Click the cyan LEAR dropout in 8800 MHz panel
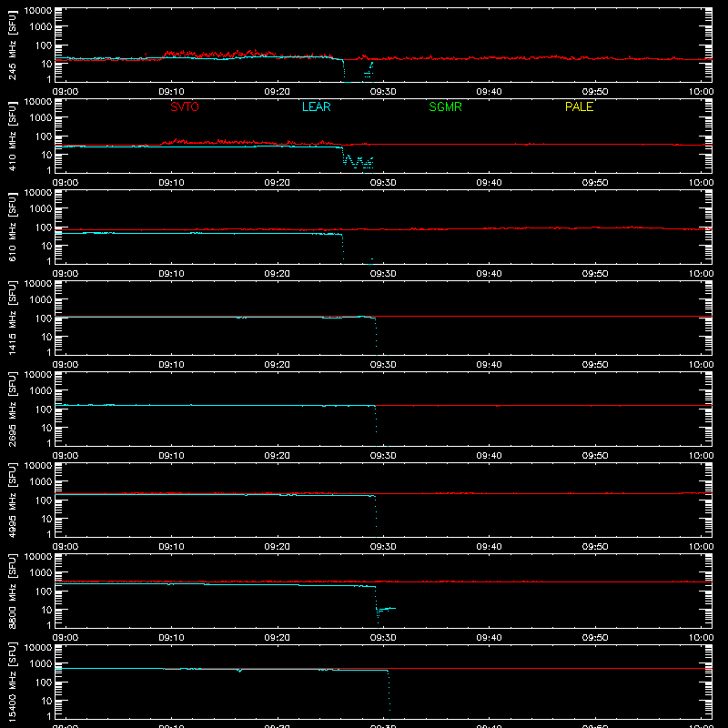This screenshot has width=728, height=728. (385, 609)
